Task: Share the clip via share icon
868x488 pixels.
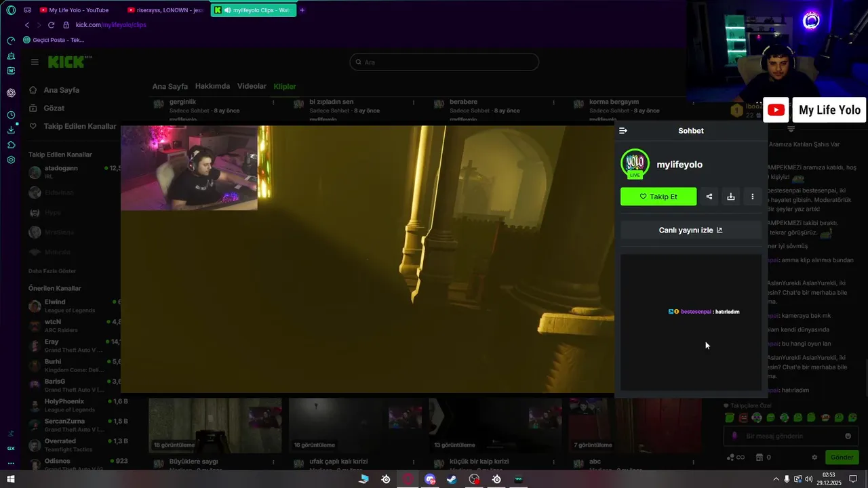Action: 709,197
